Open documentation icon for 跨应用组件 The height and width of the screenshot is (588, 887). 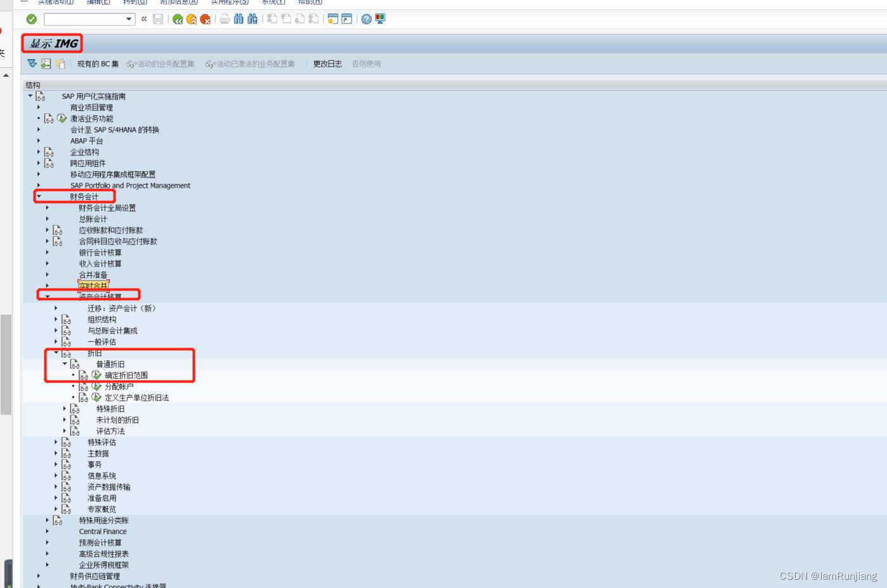click(x=49, y=163)
